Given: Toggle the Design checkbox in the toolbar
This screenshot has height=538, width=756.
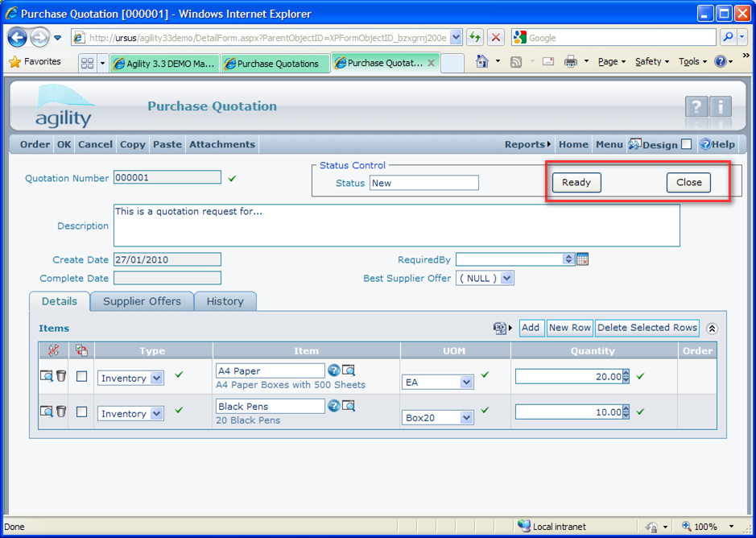Looking at the screenshot, I should [686, 145].
